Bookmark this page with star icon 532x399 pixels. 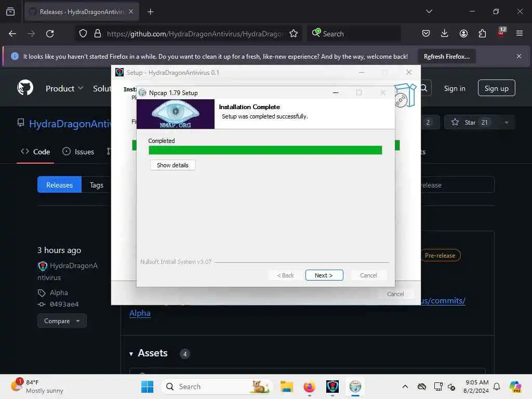(x=294, y=34)
